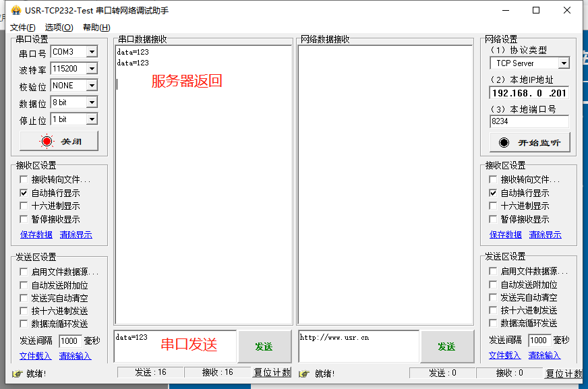Open the 115200 baud rate dropdown
588x389 pixels.
point(92,69)
